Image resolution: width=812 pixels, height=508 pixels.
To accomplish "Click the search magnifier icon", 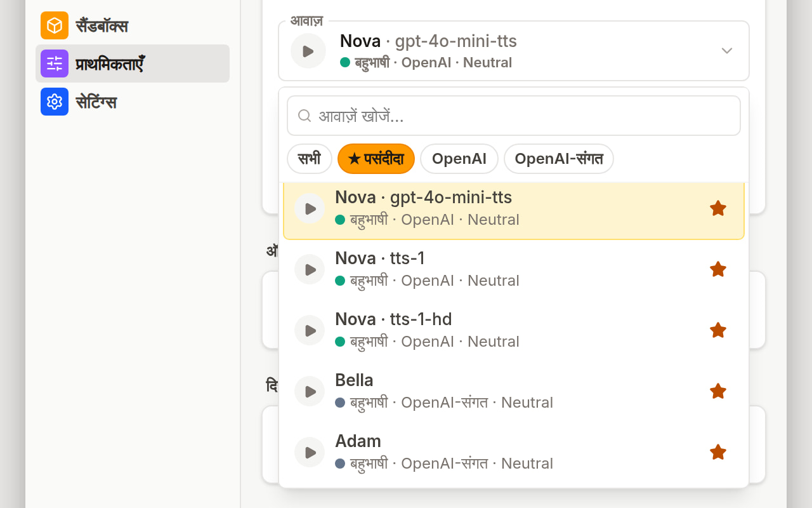I will (x=304, y=116).
